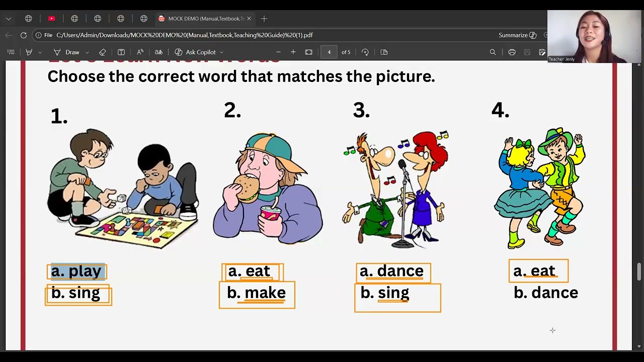Click the Summarize button

pyautogui.click(x=518, y=35)
